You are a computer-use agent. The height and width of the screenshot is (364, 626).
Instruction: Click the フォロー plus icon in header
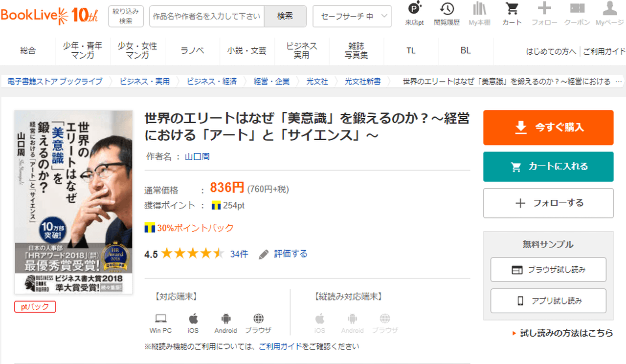point(544,13)
